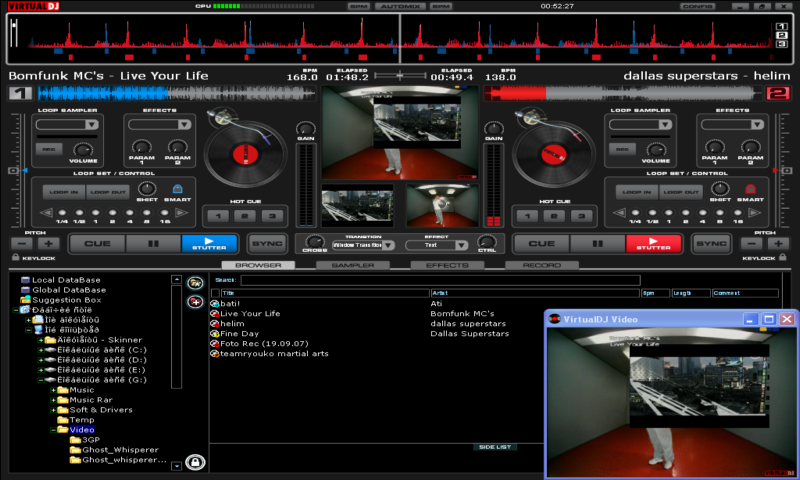The height and width of the screenshot is (480, 800).
Task: Collapse the Video folder node
Action: tap(53, 430)
